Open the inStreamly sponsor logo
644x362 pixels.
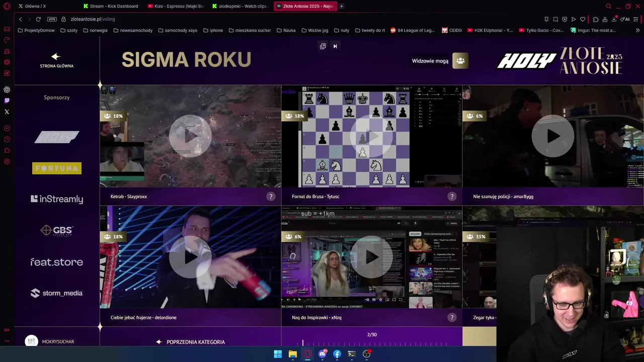tap(57, 199)
